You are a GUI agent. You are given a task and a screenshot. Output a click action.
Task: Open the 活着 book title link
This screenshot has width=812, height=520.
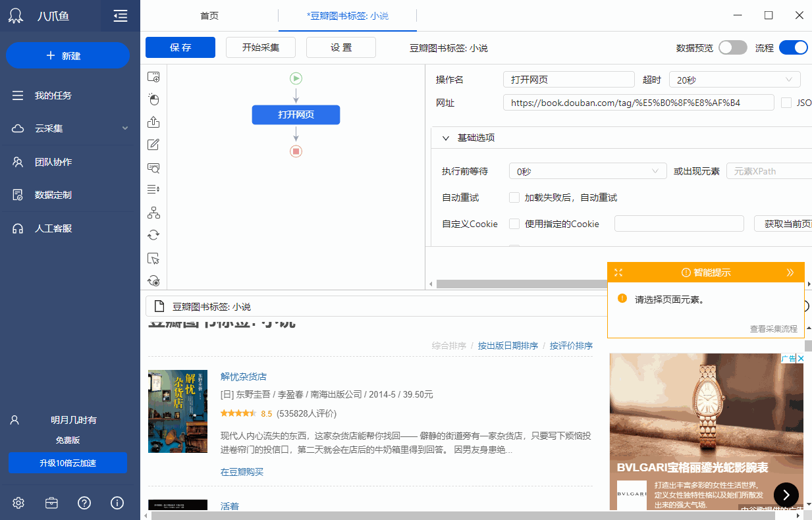(230, 506)
